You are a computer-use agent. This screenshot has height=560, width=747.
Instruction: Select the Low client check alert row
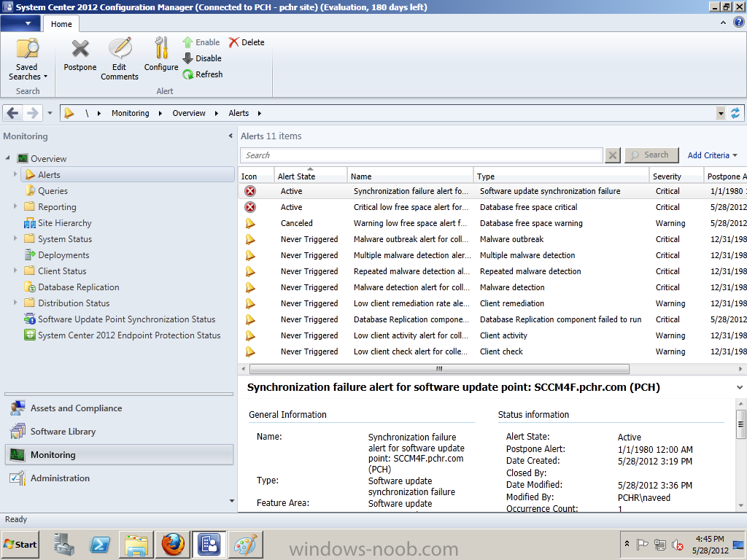(x=492, y=351)
